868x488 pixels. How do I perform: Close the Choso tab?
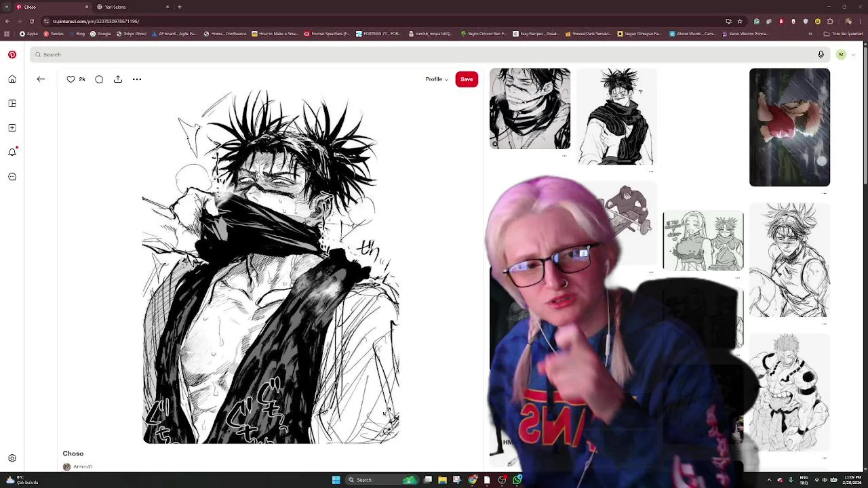tap(86, 7)
